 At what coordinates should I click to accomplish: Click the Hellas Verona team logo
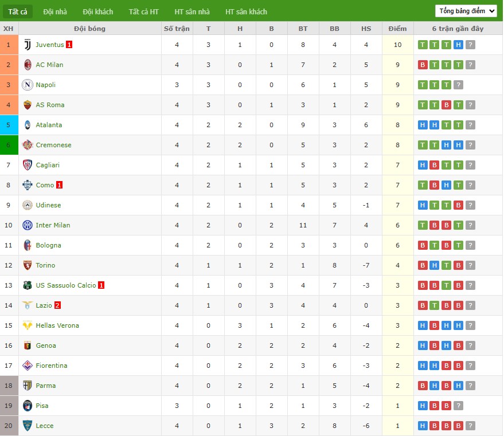coord(28,325)
